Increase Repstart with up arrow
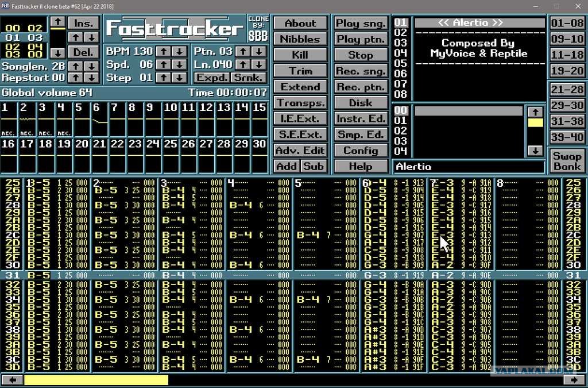The image size is (588, 388). pos(76,78)
